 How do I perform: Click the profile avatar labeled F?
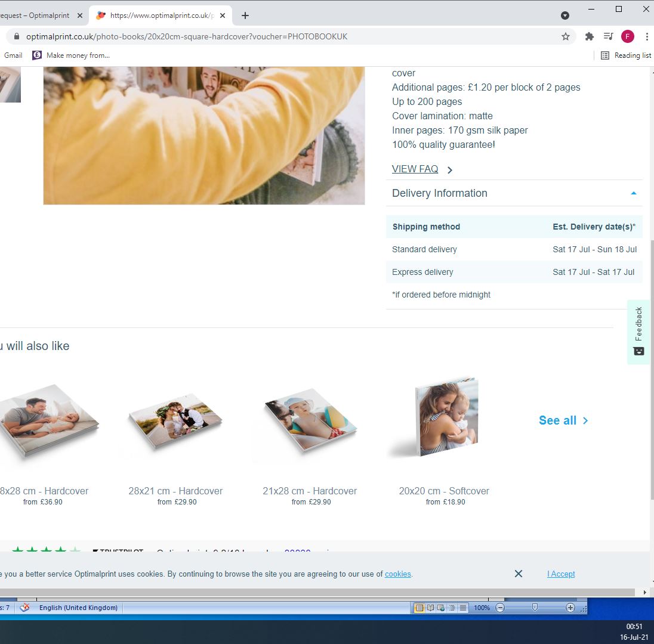coord(627,36)
